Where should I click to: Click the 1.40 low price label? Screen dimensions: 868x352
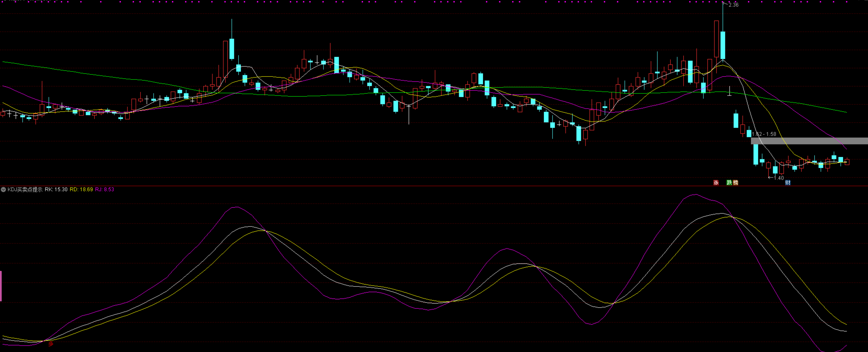coord(779,178)
